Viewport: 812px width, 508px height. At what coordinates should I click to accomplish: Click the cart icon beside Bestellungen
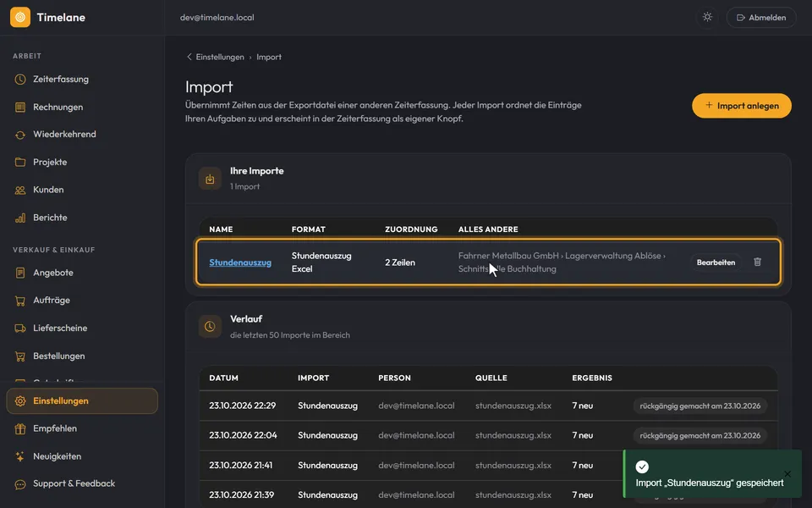[x=20, y=356]
